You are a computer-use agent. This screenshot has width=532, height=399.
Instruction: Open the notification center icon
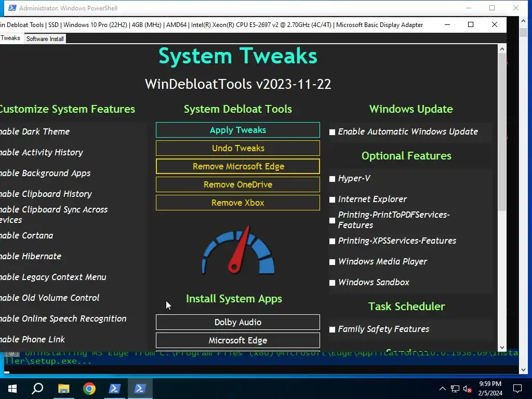[x=517, y=389]
